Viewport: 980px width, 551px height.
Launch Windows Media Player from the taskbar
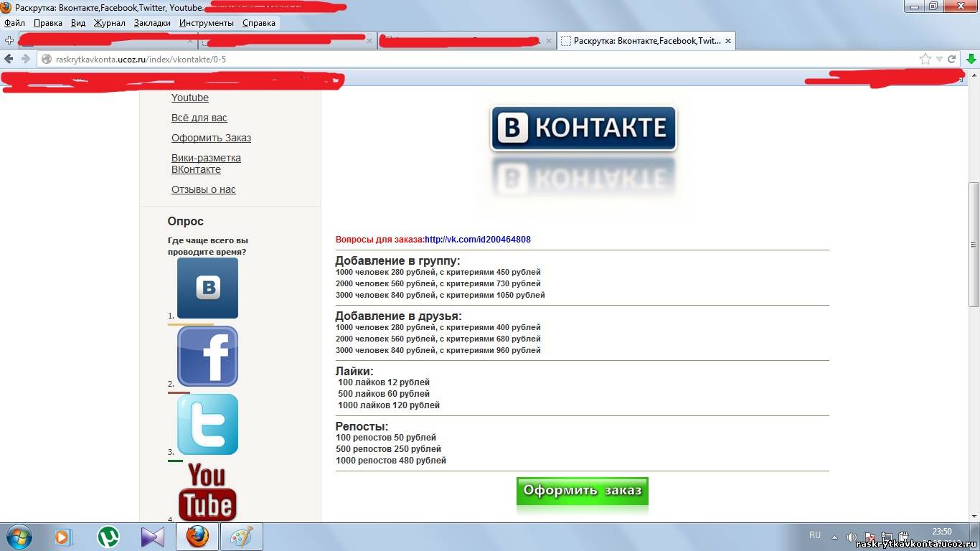62,537
